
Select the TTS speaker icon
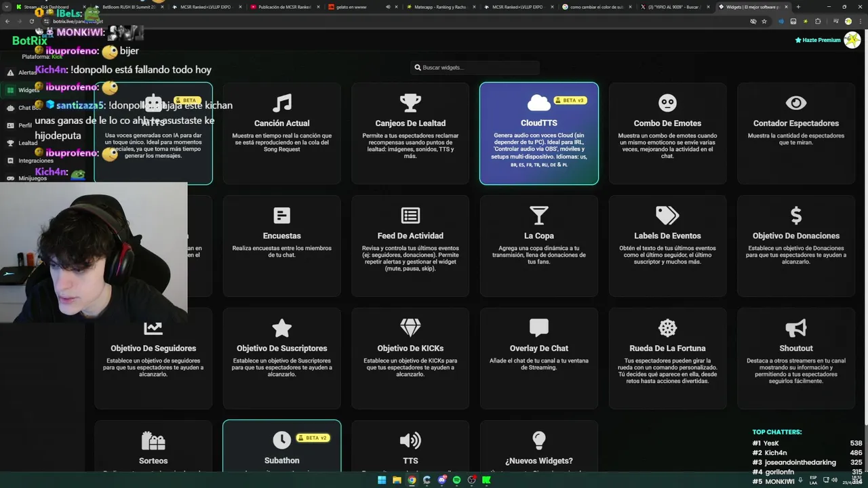(410, 441)
